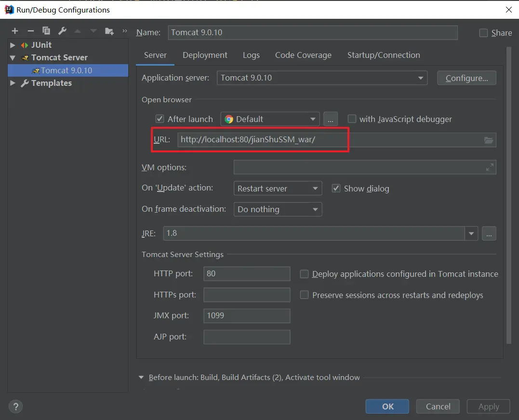Open the JRE dropdown arrow

(471, 233)
